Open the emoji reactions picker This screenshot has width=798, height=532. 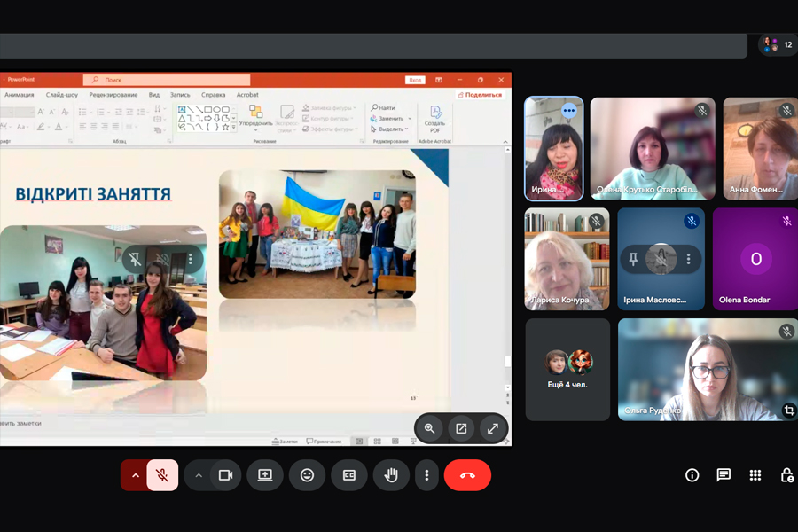pyautogui.click(x=307, y=475)
